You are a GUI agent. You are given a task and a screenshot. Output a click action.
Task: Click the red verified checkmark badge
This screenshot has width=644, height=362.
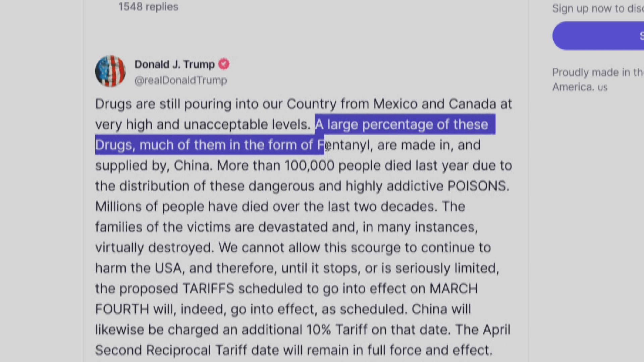tap(224, 64)
